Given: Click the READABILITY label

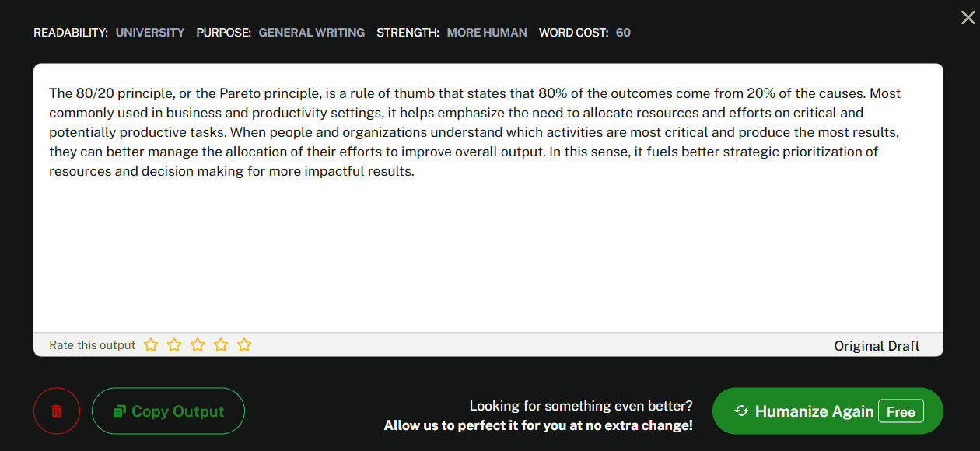Looking at the screenshot, I should (x=70, y=33).
